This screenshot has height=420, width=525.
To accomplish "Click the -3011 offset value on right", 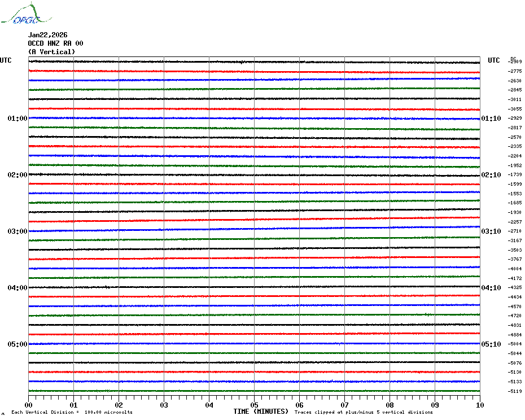I will 515,99.
